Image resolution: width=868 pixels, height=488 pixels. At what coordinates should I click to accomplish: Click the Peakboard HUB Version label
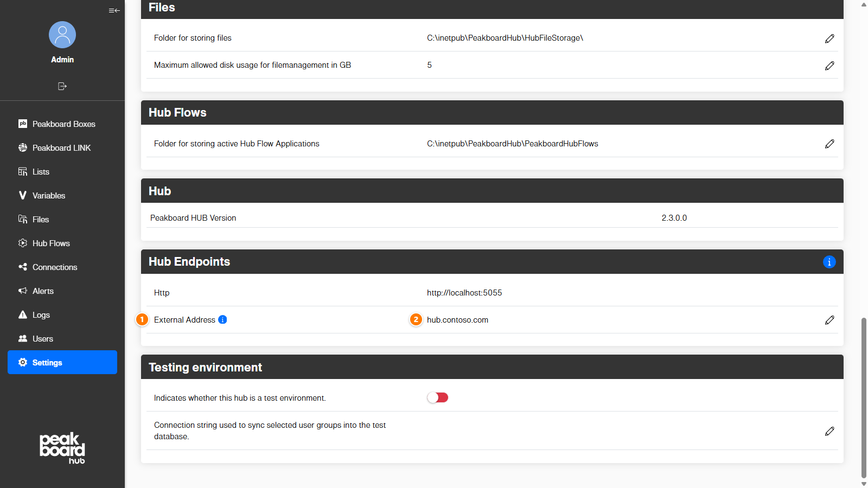tap(193, 218)
